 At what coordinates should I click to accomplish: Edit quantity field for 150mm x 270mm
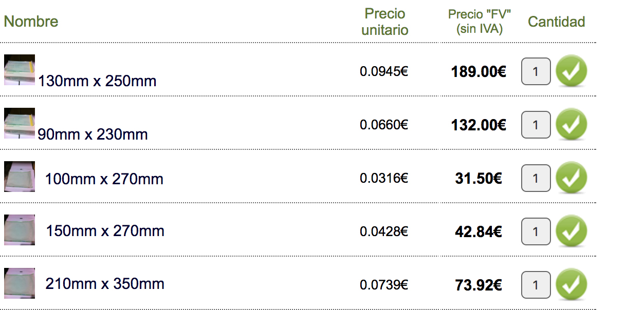[536, 231]
